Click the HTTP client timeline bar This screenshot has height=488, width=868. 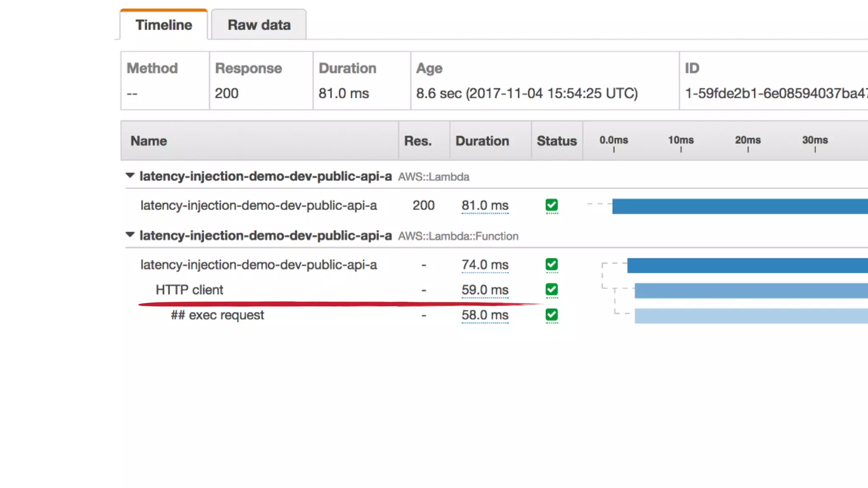[751, 291]
